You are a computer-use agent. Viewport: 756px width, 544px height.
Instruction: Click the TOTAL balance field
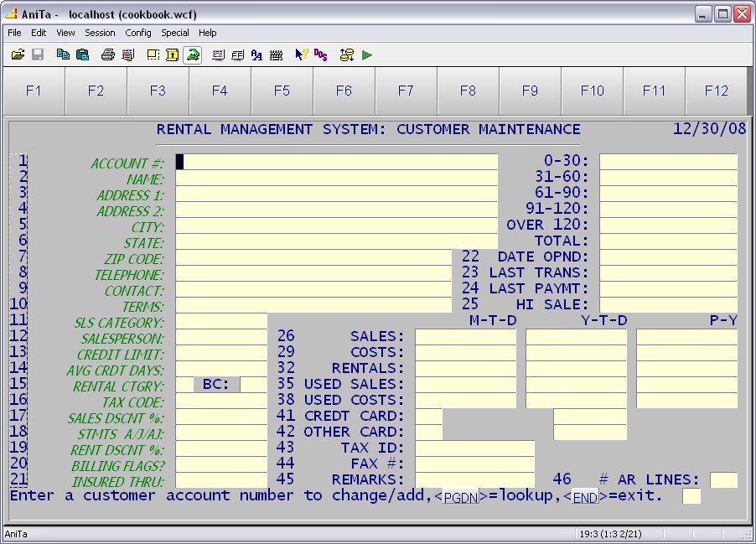pos(668,241)
